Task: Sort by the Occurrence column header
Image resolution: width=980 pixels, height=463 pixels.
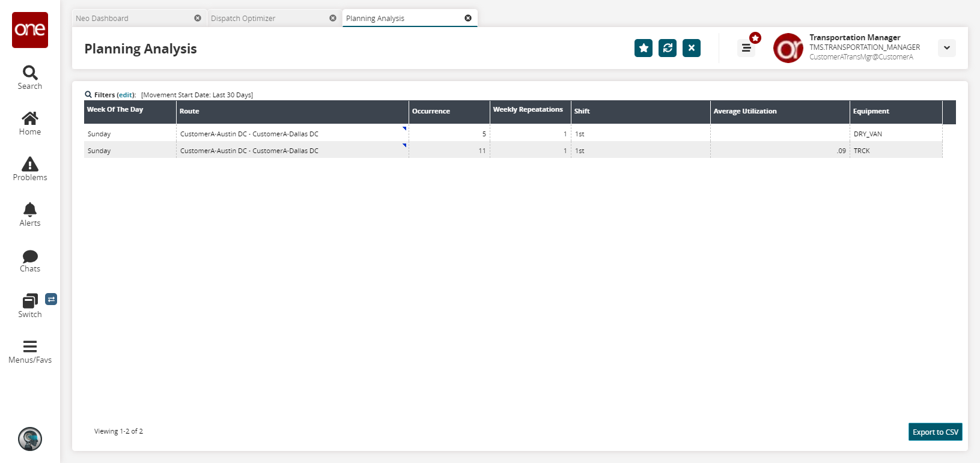Action: [x=431, y=112]
